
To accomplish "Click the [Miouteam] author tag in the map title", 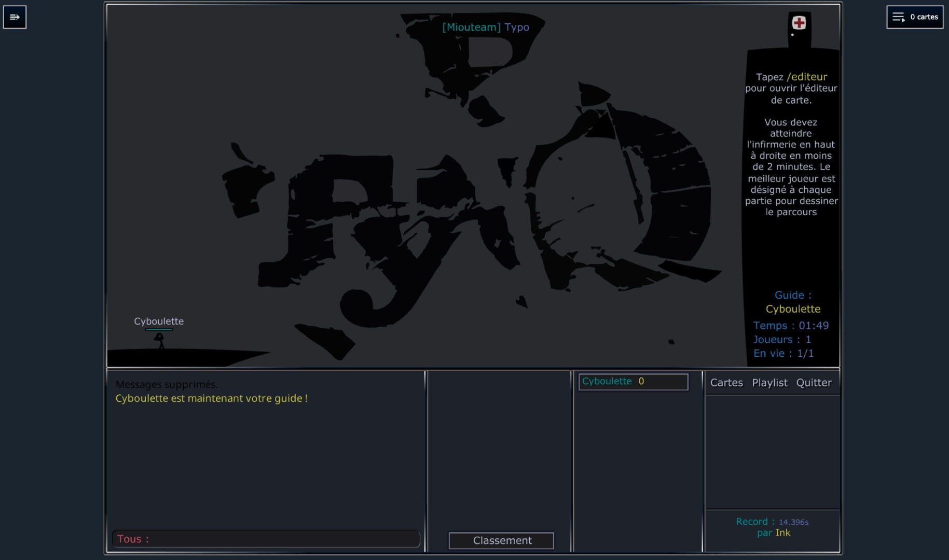I will click(x=471, y=27).
